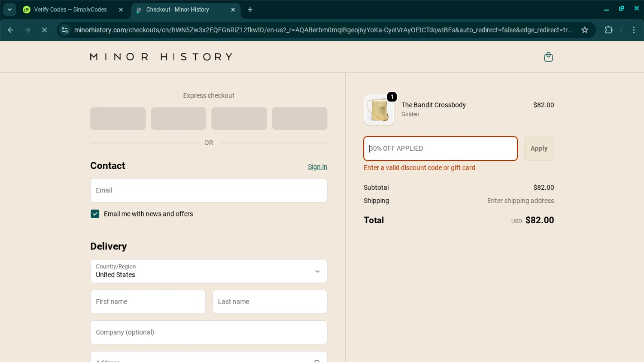Viewport: 644px width, 362px height.
Task: Click the Total $82.00 amount
Action: pyautogui.click(x=540, y=220)
